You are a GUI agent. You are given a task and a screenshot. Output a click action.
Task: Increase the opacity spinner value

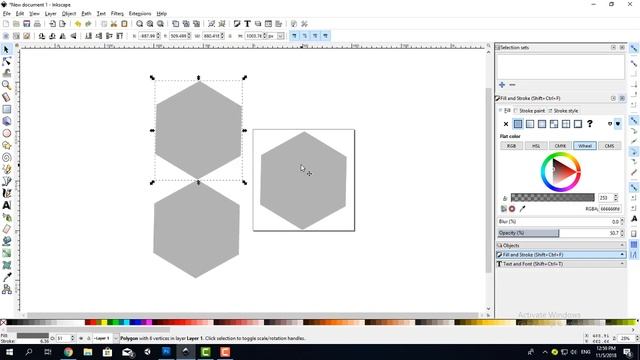coord(622,231)
